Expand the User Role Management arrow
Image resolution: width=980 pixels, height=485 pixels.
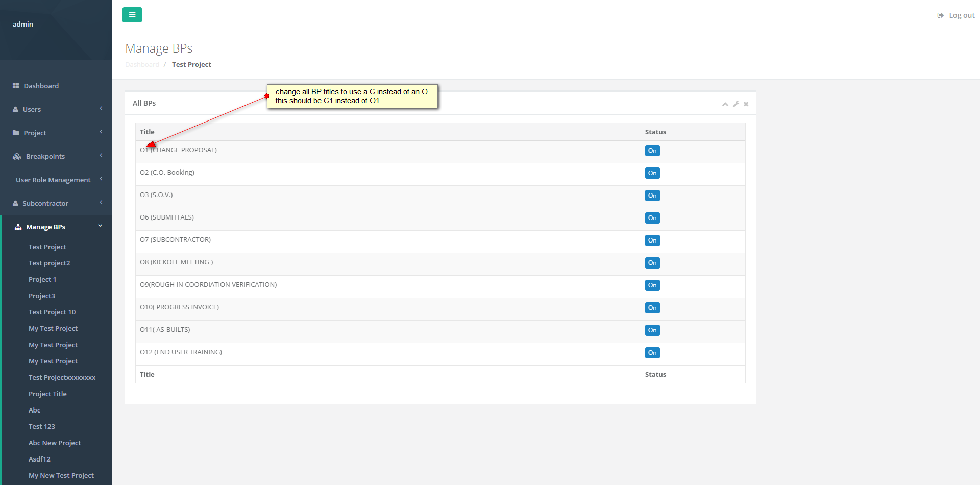pyautogui.click(x=101, y=179)
